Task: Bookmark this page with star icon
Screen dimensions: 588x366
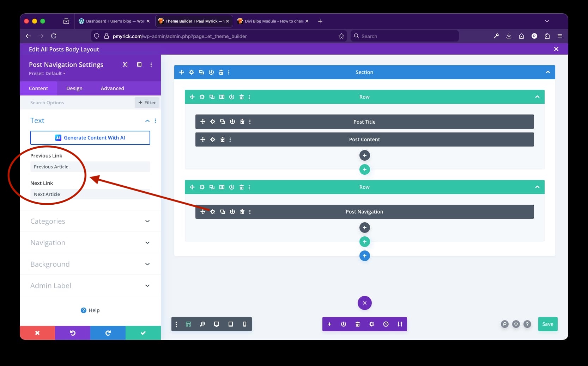Action: pos(341,36)
